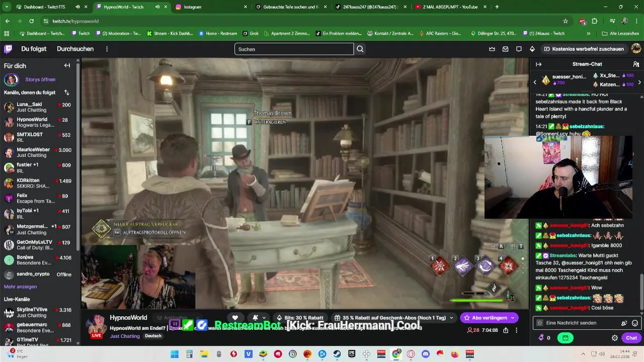Click the Bits purchase icon in top bar
This screenshot has height=362, width=644.
(x=532, y=49)
